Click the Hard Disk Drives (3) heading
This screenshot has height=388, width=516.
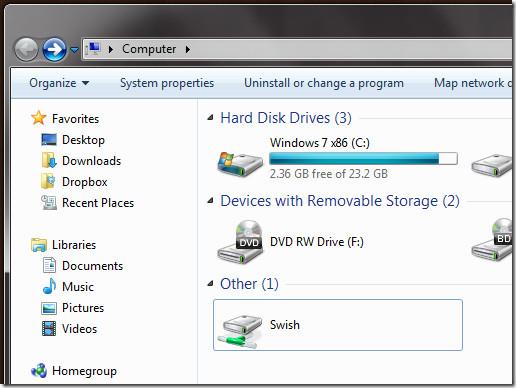point(286,118)
